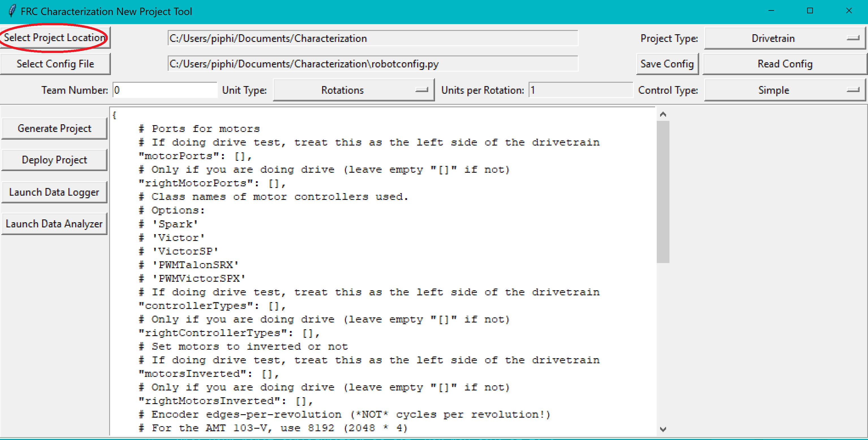Maximize the FRC Characterization window
The height and width of the screenshot is (440, 868).
click(x=810, y=11)
